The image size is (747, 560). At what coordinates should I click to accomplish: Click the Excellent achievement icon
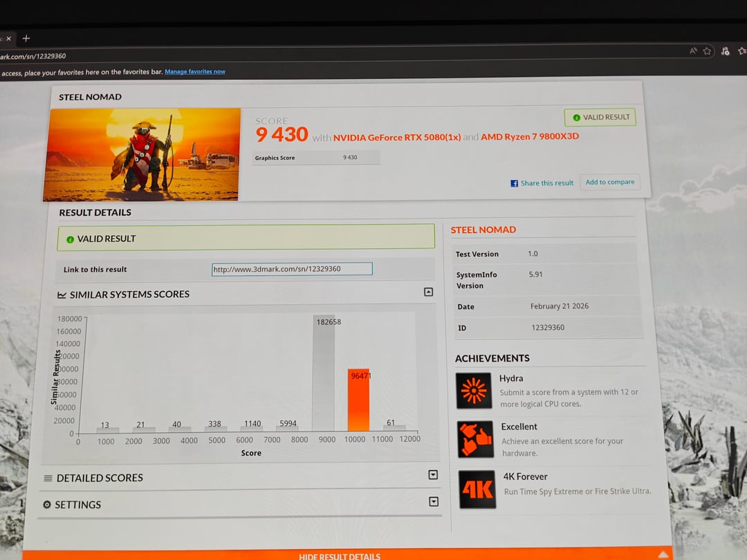tap(475, 439)
